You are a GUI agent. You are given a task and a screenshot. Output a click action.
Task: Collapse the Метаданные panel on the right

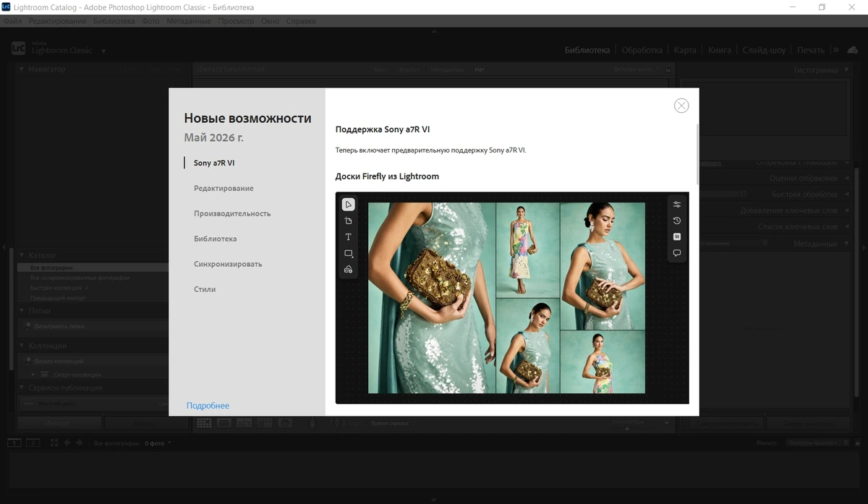[845, 244]
